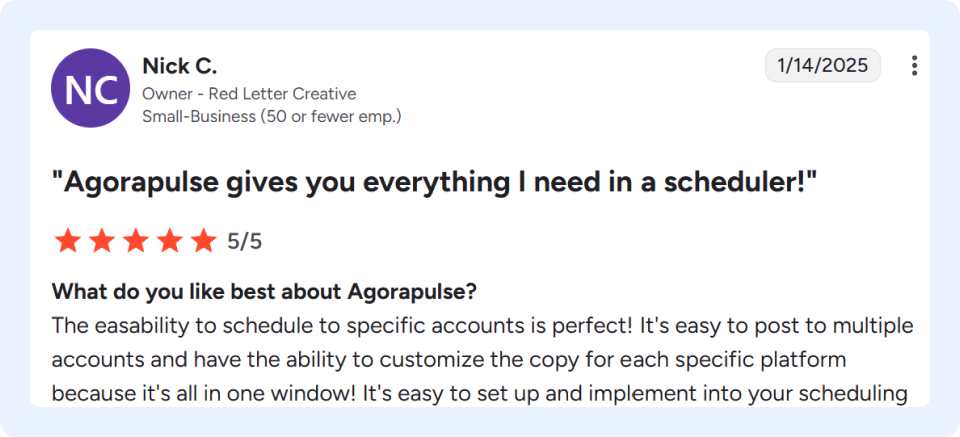Click the fourth rating star
Image resolution: width=960 pixels, height=437 pixels.
[169, 241]
